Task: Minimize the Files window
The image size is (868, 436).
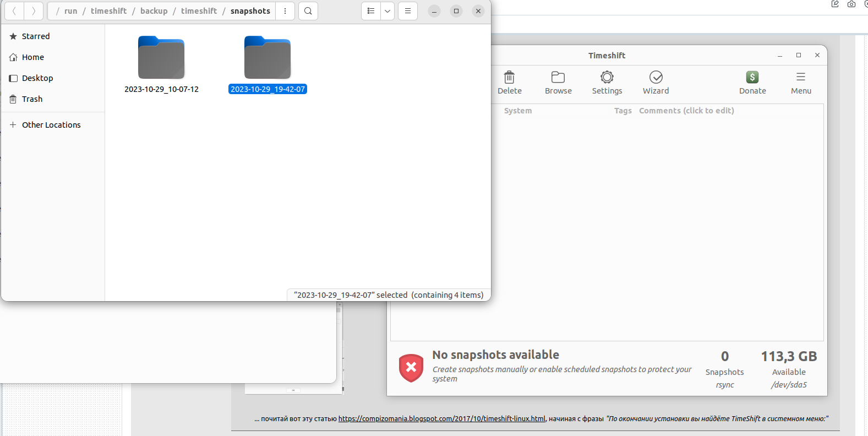Action: click(x=434, y=11)
